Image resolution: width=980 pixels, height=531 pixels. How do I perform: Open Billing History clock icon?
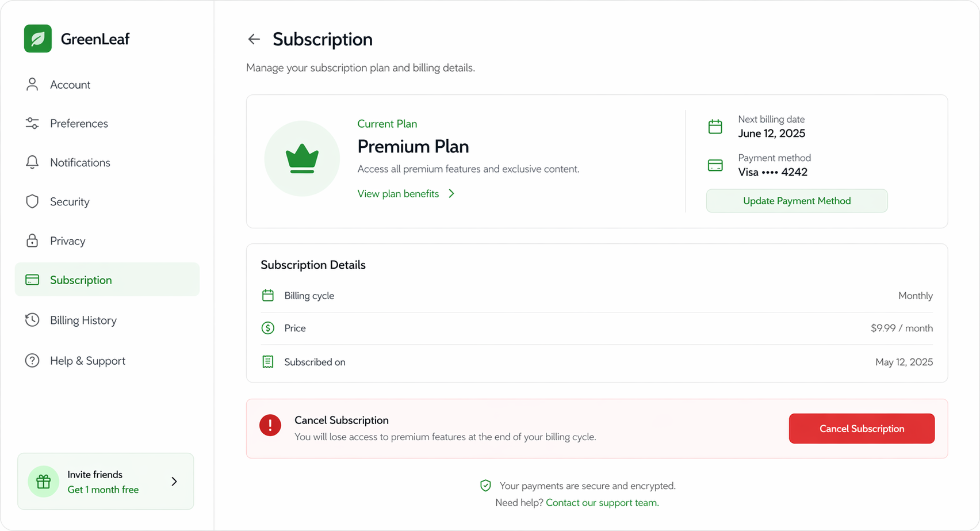pos(32,320)
